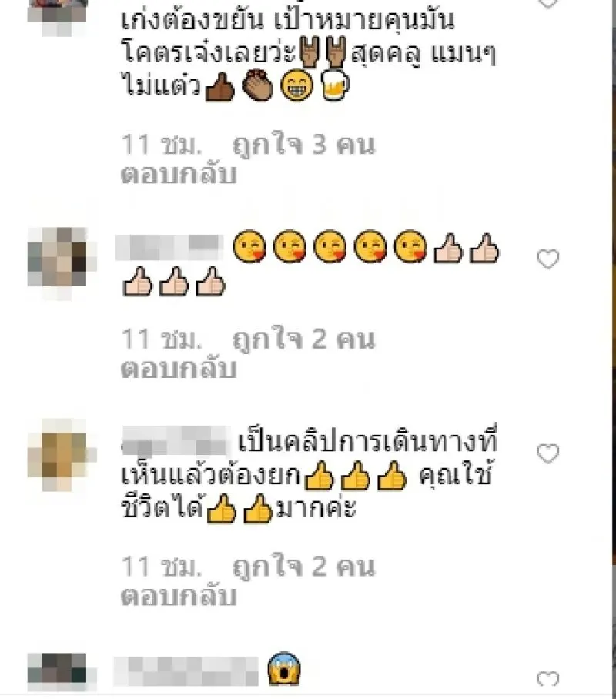Open the travel clip commenter's profile picture
616x699 pixels.
[x=62, y=455]
